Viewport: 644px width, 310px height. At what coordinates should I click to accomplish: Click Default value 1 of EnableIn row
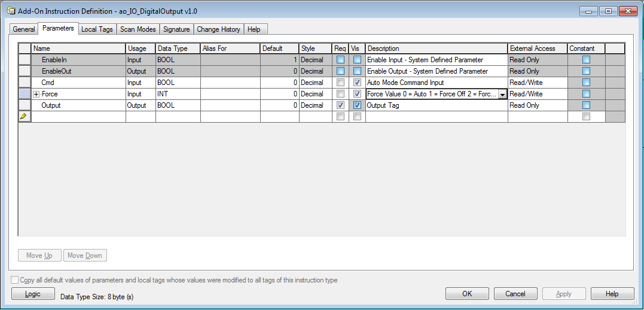279,60
